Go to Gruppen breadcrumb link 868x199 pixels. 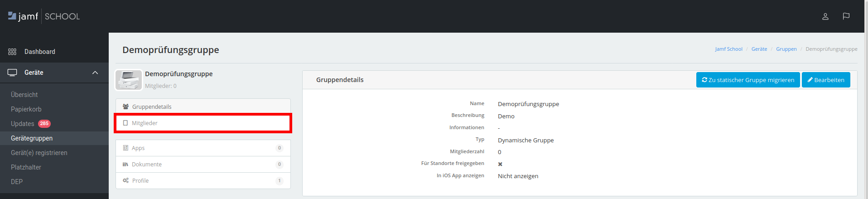[786, 49]
